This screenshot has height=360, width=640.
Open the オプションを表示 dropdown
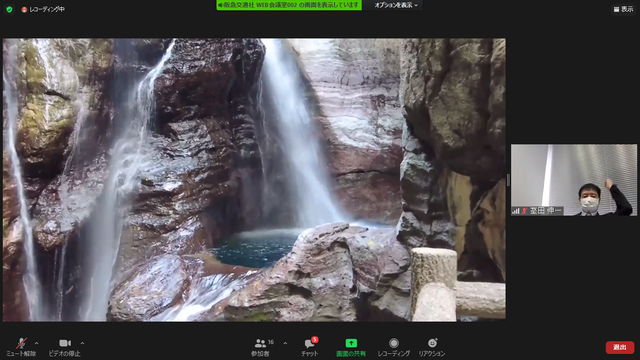[396, 5]
